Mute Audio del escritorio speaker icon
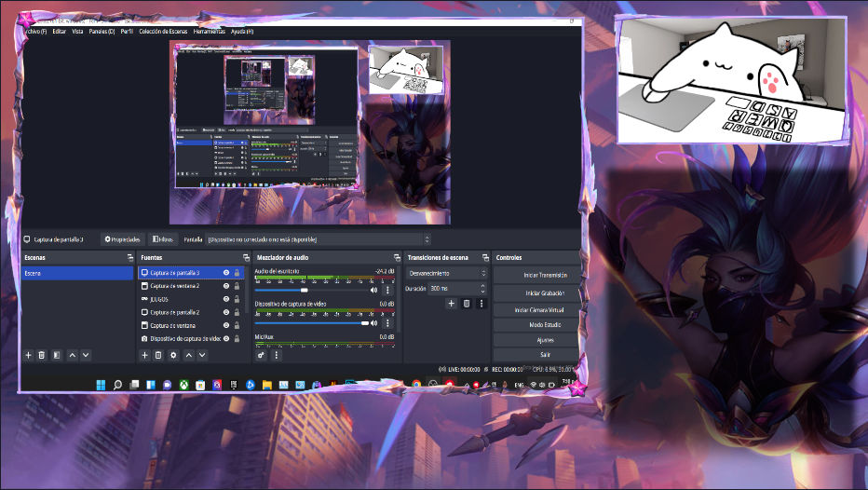The image size is (868, 490). (x=373, y=290)
